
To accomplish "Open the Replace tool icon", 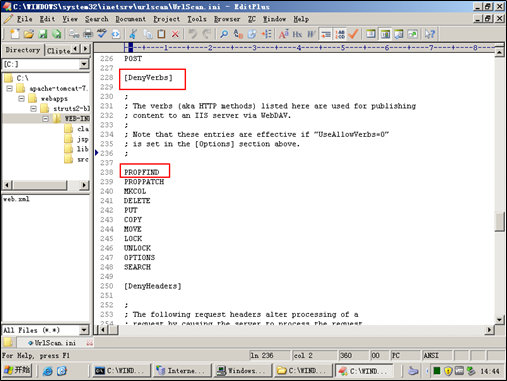I will (x=238, y=34).
